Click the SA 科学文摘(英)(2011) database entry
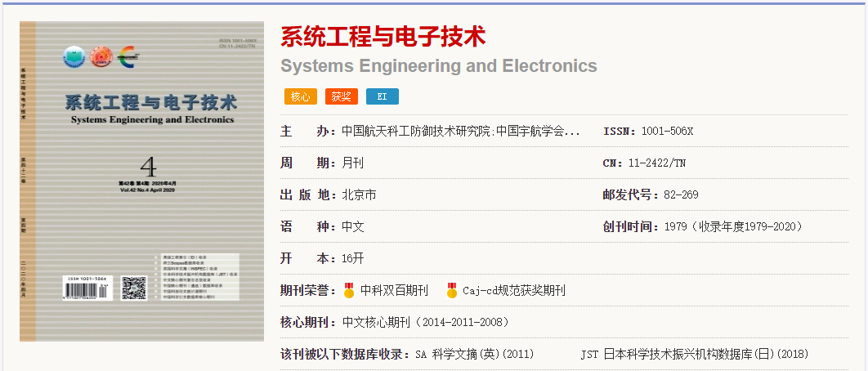Screen dimensions: 868x371 [475, 354]
